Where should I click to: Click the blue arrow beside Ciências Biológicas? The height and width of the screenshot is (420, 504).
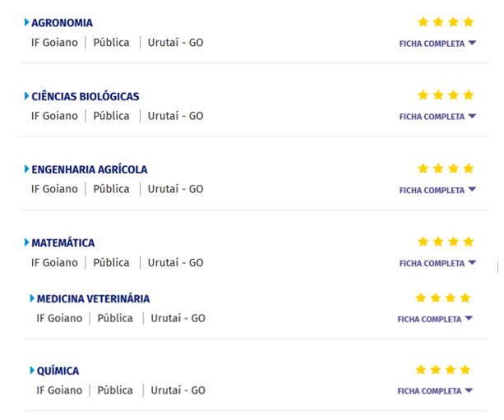(26, 96)
